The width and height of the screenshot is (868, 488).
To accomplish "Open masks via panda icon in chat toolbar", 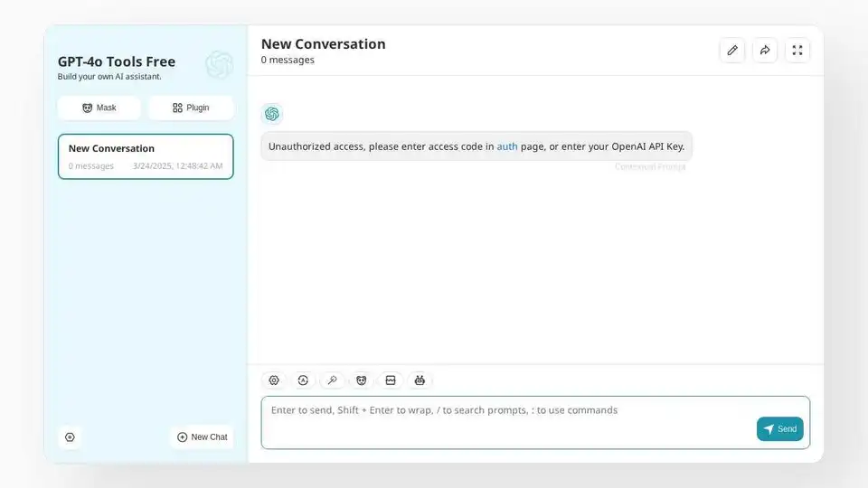I will click(362, 380).
